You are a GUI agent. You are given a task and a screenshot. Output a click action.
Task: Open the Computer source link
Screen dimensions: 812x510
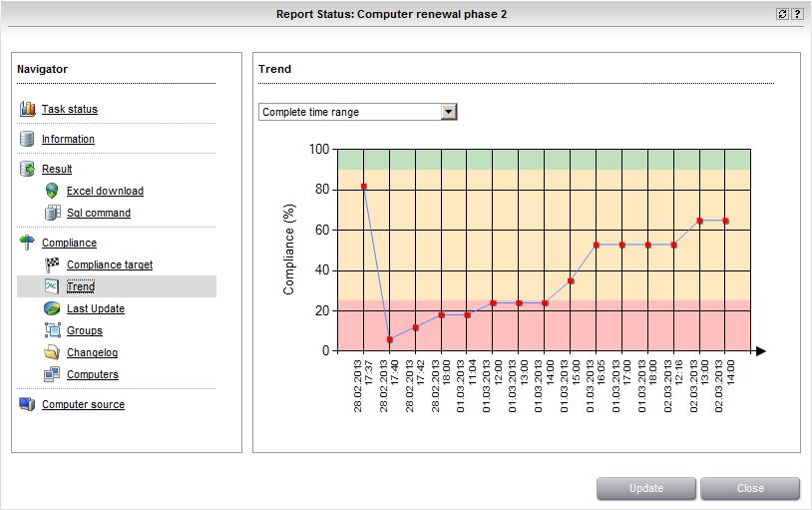click(83, 404)
